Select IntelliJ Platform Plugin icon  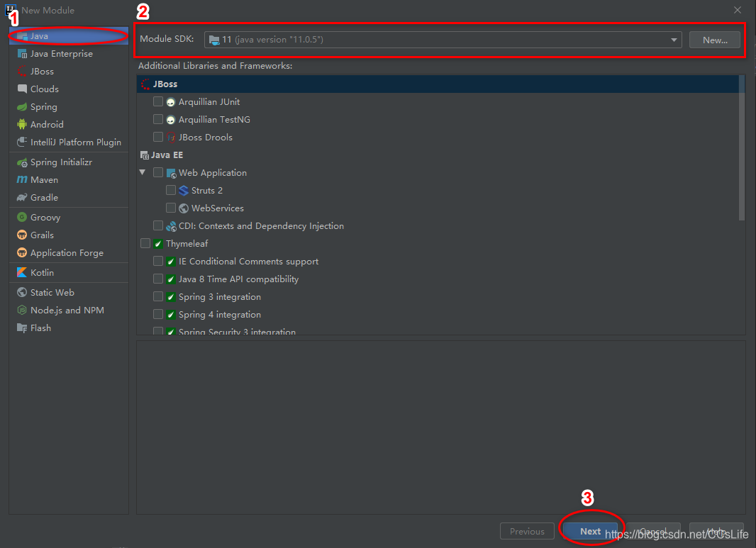[x=22, y=142]
